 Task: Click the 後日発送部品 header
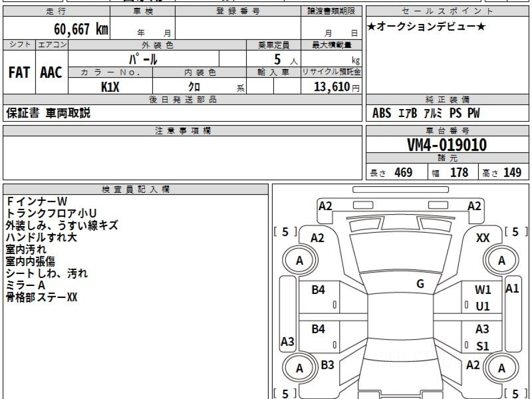click(x=183, y=100)
